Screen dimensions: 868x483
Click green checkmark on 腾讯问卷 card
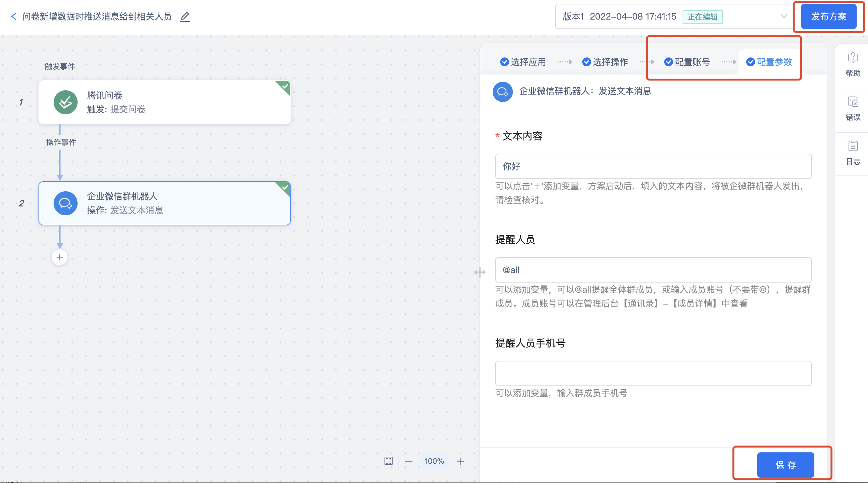[285, 86]
